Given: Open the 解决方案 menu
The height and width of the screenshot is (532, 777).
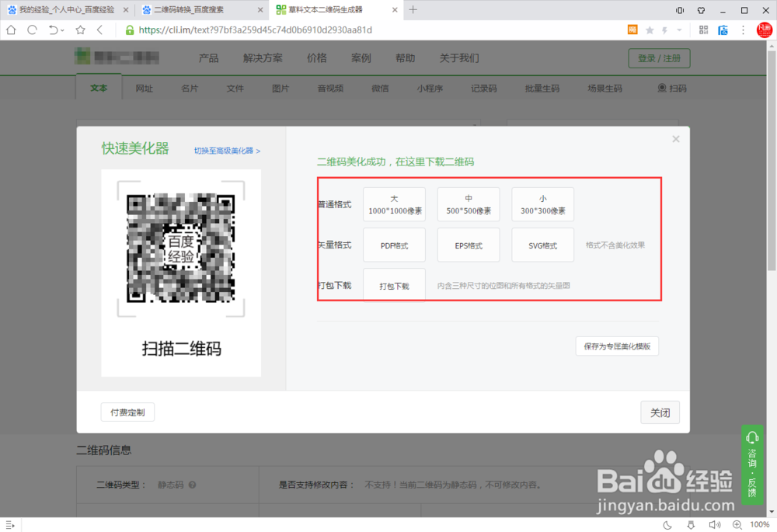Looking at the screenshot, I should (263, 58).
